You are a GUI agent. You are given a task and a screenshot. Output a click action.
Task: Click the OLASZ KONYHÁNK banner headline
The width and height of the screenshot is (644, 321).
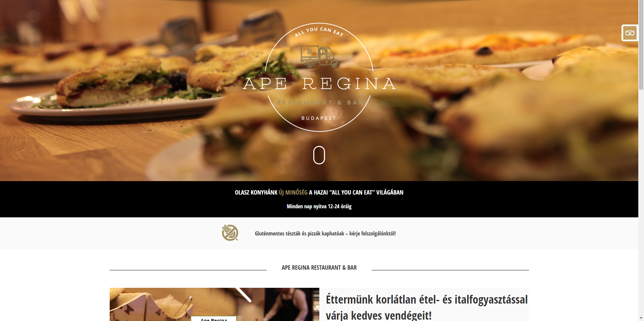pos(319,193)
